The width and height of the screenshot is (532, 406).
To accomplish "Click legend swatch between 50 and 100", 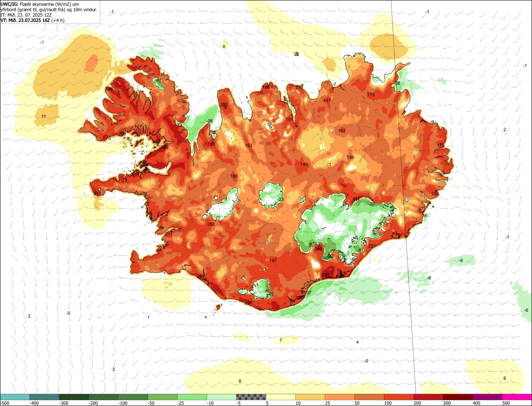I will 369,397.
